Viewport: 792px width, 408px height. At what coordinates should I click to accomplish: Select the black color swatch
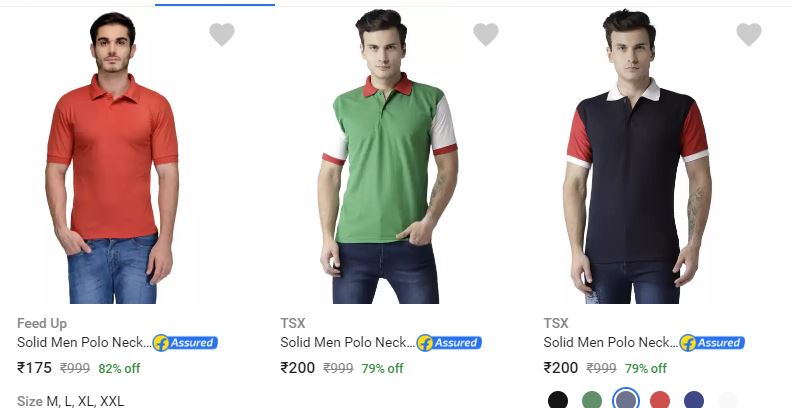coord(558,401)
